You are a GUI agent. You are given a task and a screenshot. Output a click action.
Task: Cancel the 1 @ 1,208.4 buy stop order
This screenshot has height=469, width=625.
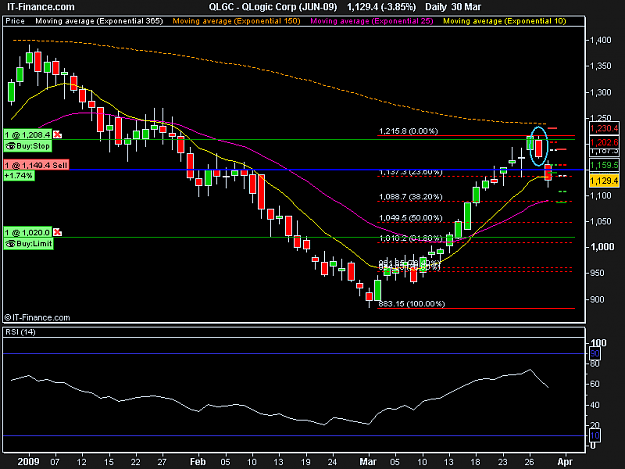(x=57, y=135)
